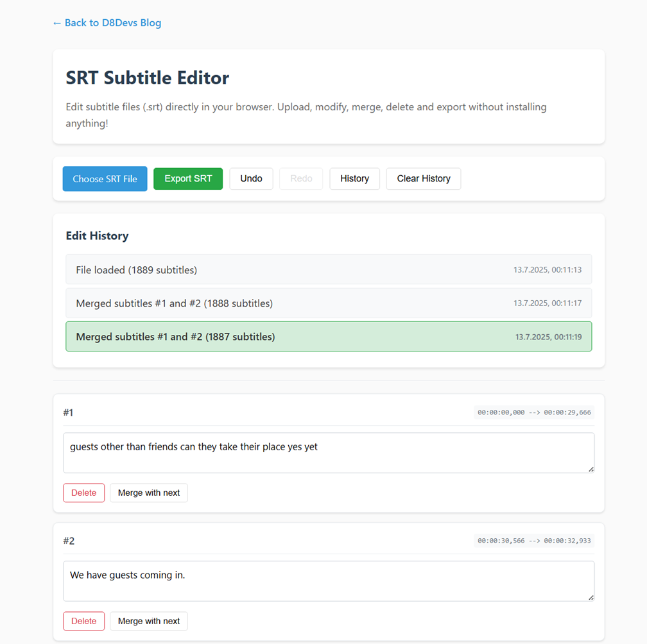This screenshot has height=644, width=647.
Task: Click the Export SRT button
Action: click(188, 178)
